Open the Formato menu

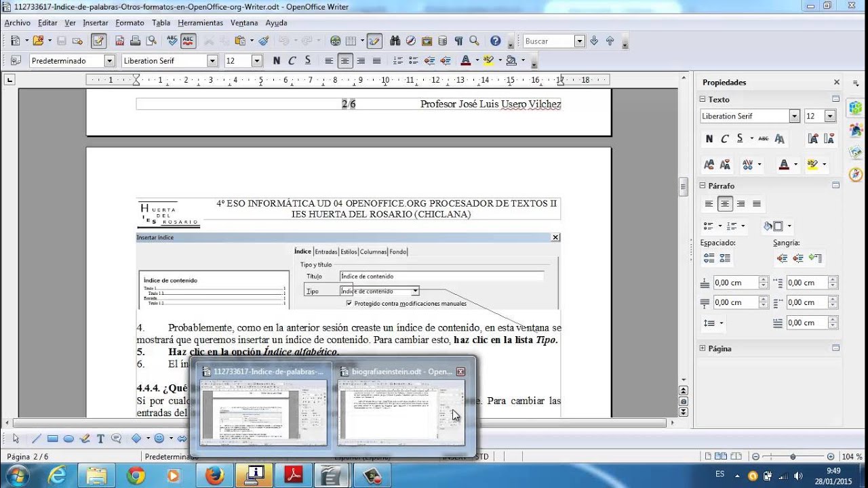pyautogui.click(x=130, y=22)
